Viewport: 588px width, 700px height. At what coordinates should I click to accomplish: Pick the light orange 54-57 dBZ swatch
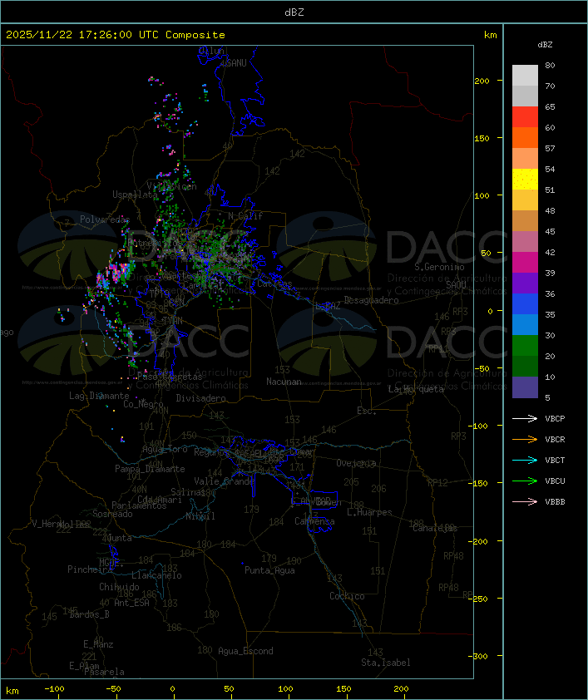(525, 159)
